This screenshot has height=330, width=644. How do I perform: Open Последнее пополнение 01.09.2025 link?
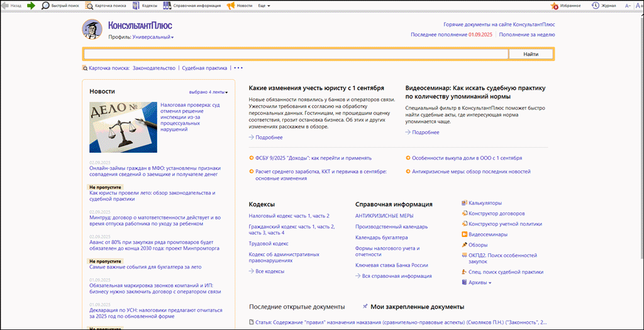(x=452, y=35)
